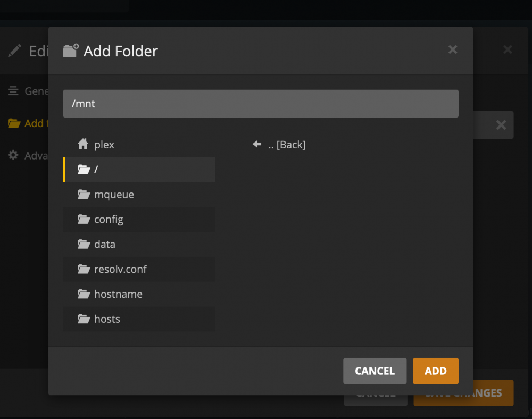The width and height of the screenshot is (532, 419).
Task: Open the data folder
Action: tap(139, 245)
